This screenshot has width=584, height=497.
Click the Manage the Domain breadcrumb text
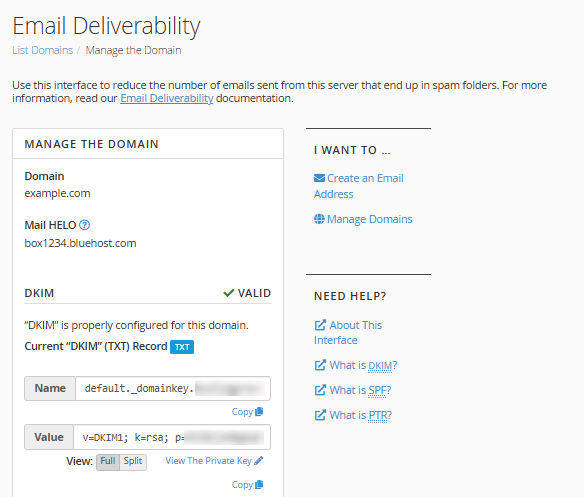(x=133, y=50)
